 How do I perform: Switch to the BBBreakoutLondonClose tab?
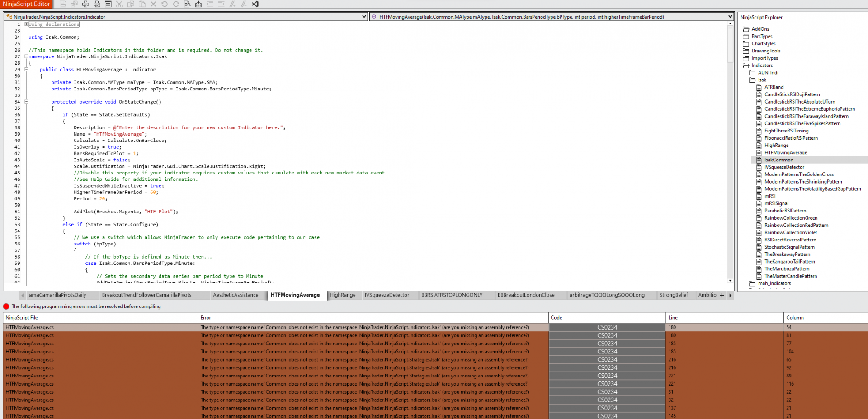point(526,295)
